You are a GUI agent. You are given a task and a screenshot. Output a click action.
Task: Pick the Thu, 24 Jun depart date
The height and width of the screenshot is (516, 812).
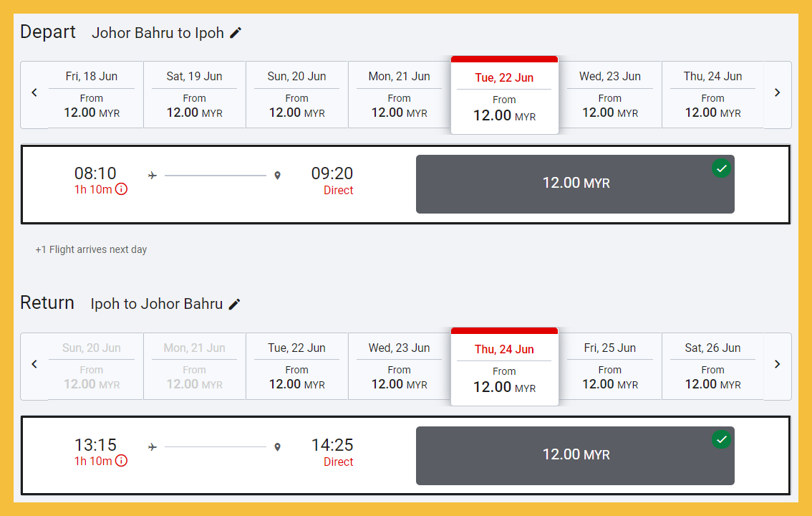click(712, 95)
